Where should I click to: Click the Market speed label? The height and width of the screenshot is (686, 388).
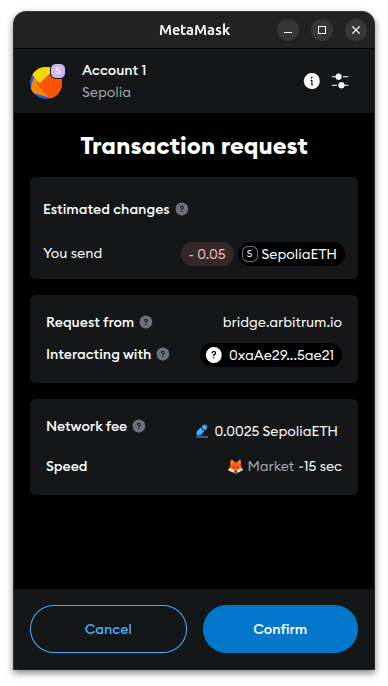click(x=271, y=466)
